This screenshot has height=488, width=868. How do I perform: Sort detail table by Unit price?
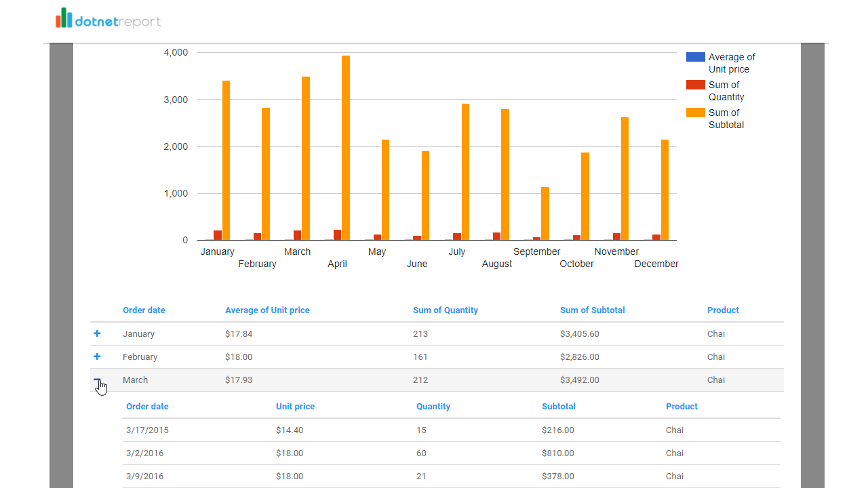pos(295,407)
